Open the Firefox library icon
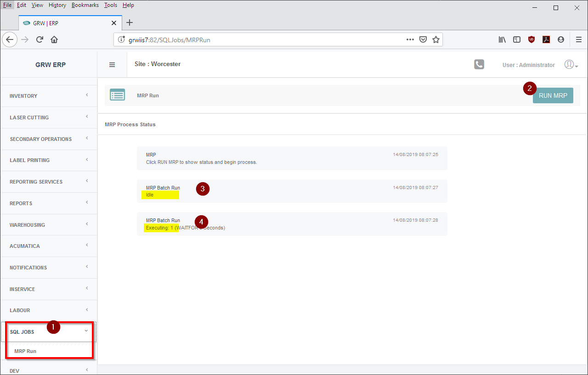This screenshot has height=375, width=588. [x=502, y=39]
